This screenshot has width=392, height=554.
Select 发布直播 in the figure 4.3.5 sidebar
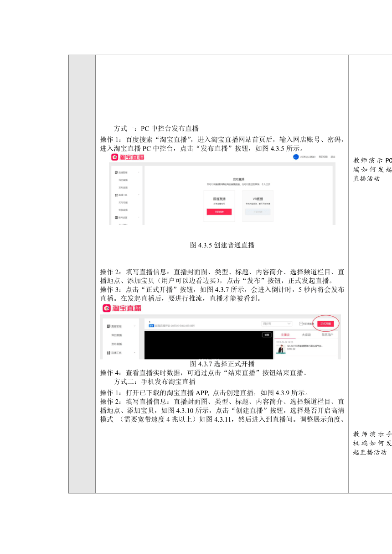tap(123, 188)
